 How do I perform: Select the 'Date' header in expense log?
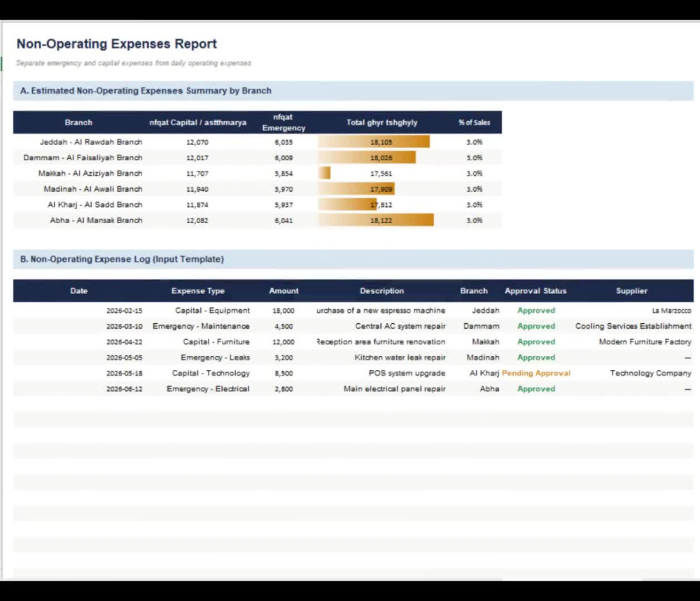(79, 291)
